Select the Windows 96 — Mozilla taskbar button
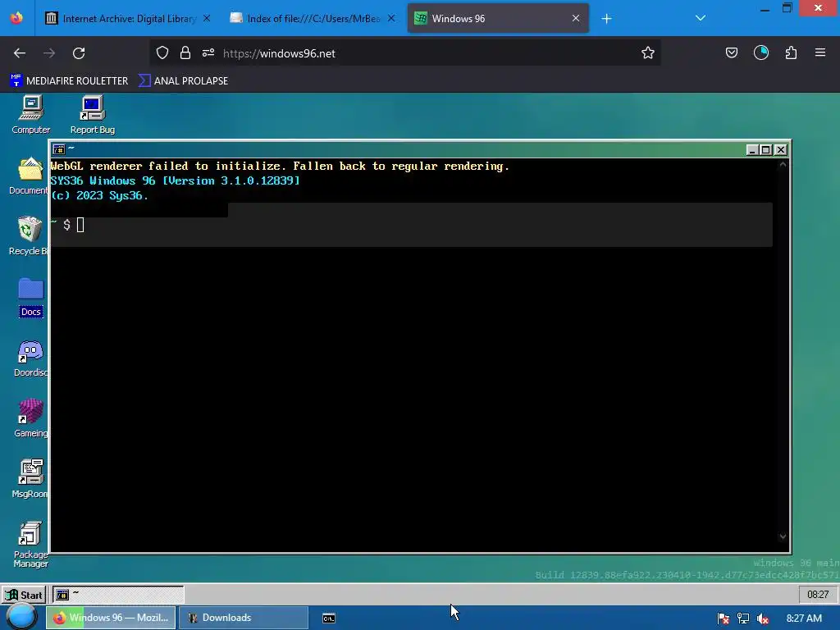This screenshot has height=630, width=840. point(111,618)
